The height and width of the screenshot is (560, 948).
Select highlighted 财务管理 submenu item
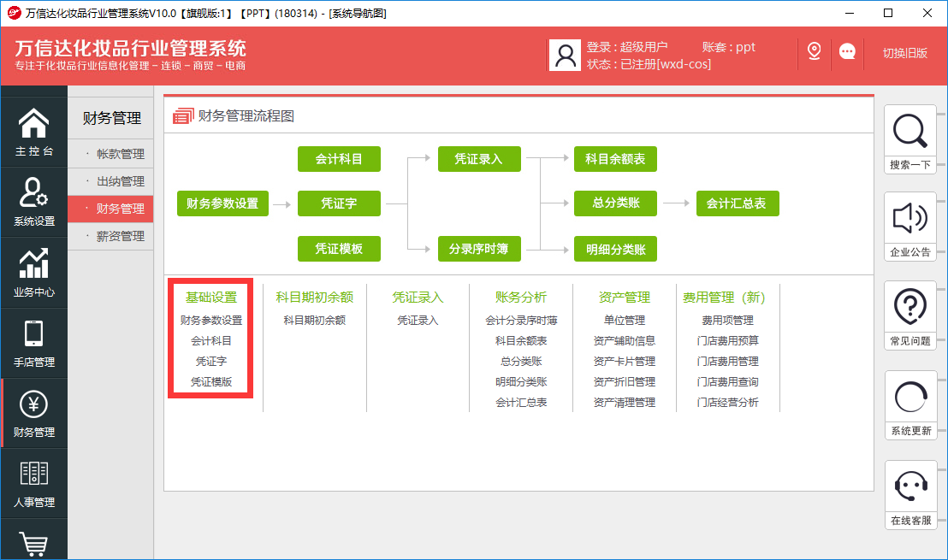pos(110,209)
